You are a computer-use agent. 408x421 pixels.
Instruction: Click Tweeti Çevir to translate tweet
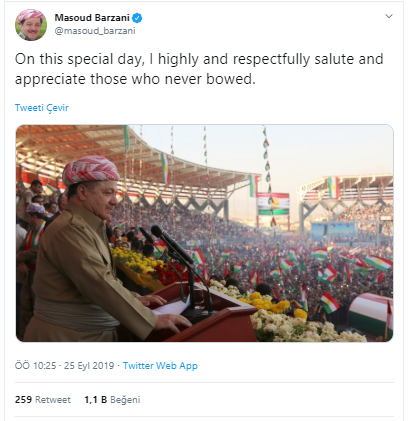pos(42,108)
